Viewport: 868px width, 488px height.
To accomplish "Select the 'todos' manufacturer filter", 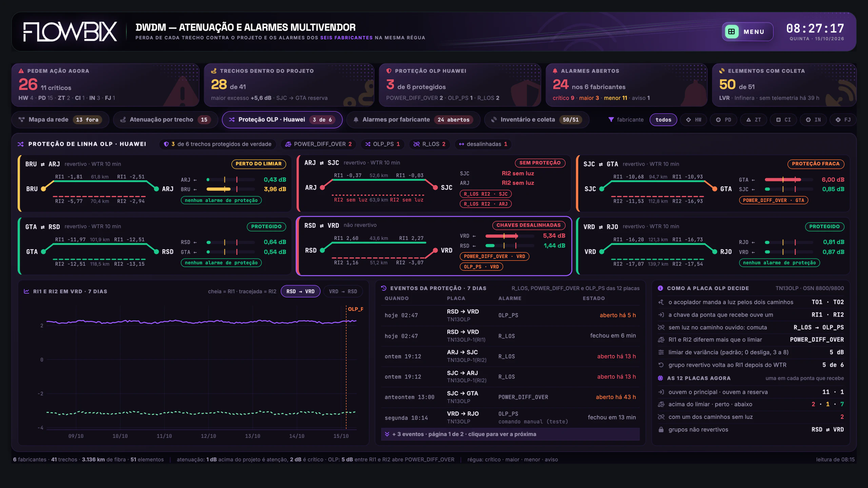I will coord(663,120).
